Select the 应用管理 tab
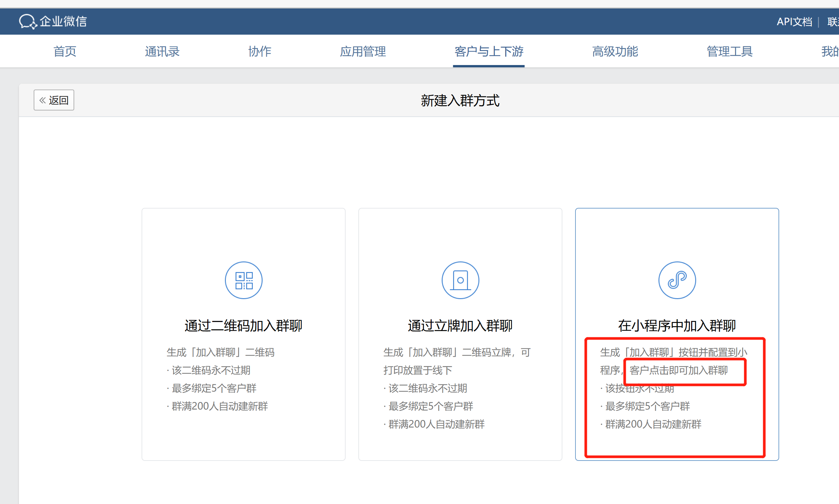This screenshot has width=839, height=504. [363, 51]
